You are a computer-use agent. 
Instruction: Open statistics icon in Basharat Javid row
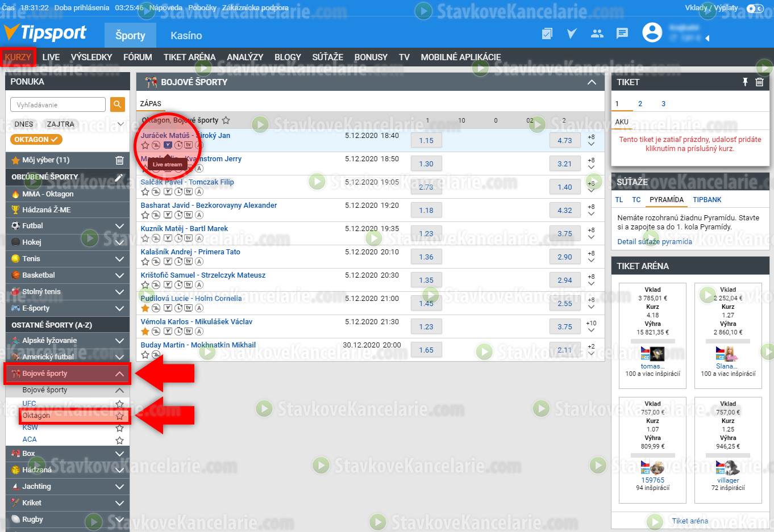pos(156,215)
